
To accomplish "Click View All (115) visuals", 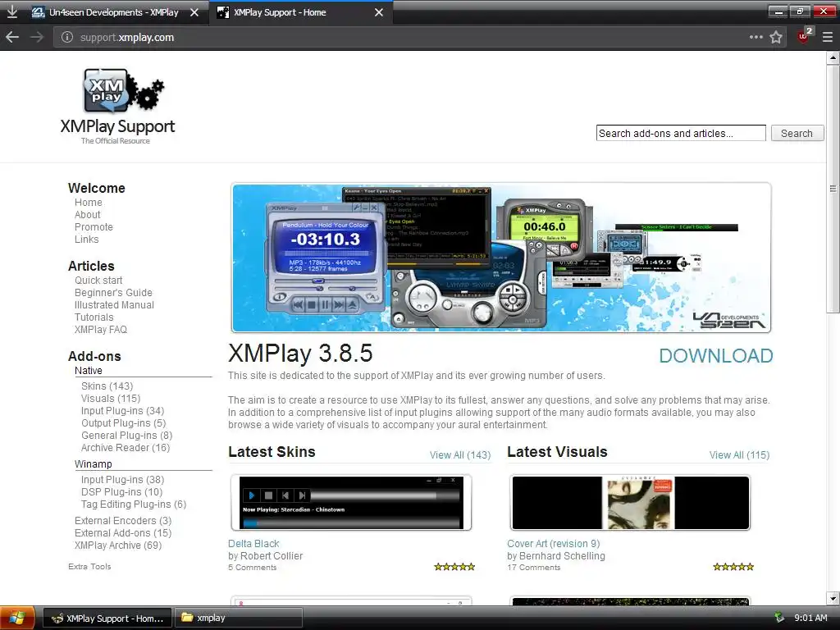I will 739,454.
